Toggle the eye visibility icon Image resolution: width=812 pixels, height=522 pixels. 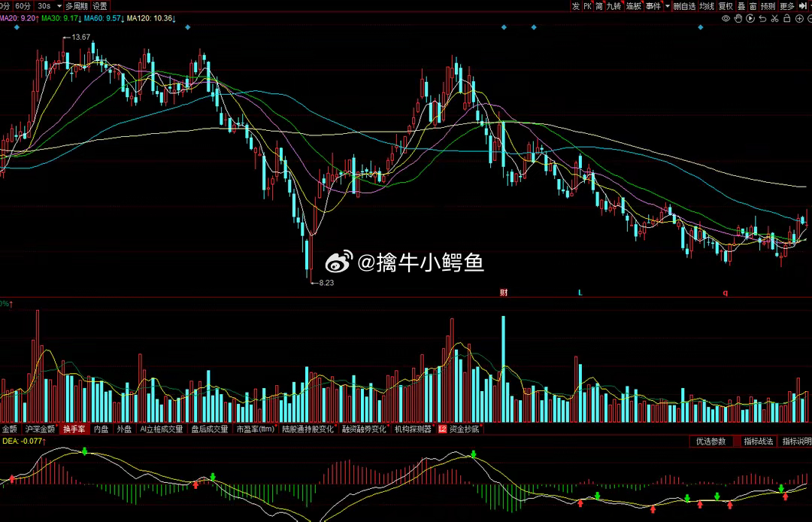(726, 19)
